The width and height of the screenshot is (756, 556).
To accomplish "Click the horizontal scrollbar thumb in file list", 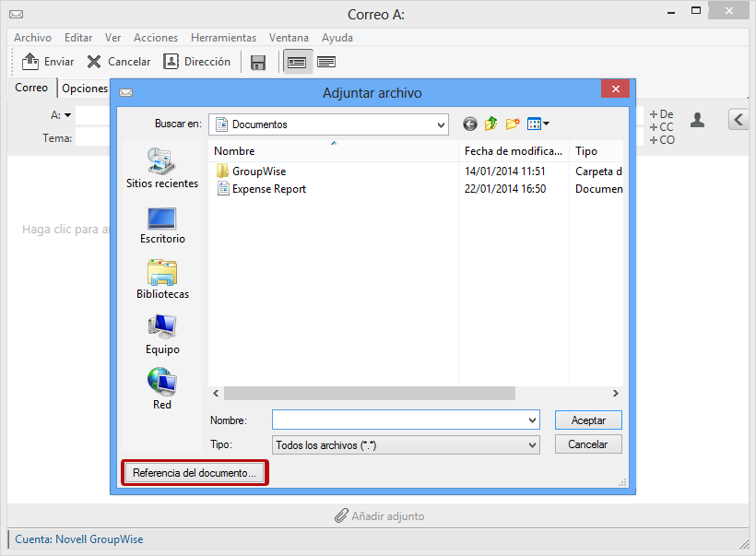I will point(370,394).
